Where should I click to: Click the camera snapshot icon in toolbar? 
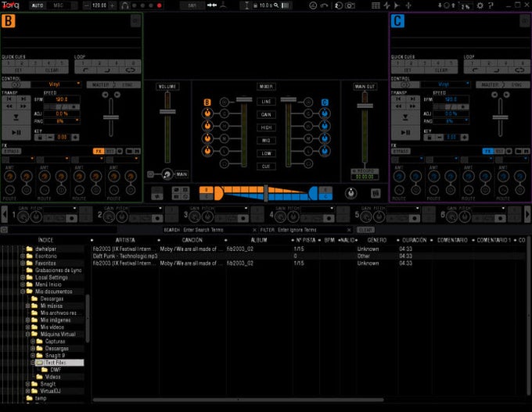click(x=350, y=5)
